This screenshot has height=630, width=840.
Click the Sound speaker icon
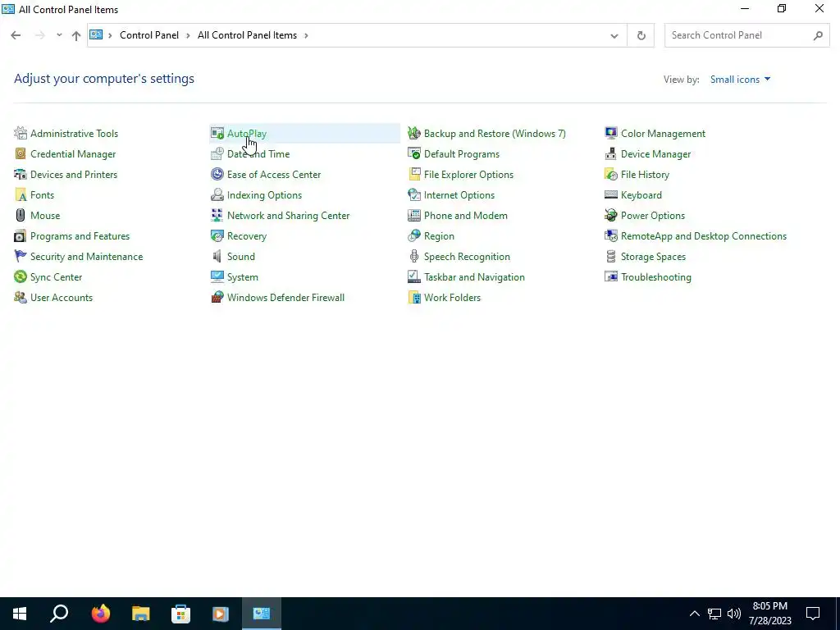(217, 256)
